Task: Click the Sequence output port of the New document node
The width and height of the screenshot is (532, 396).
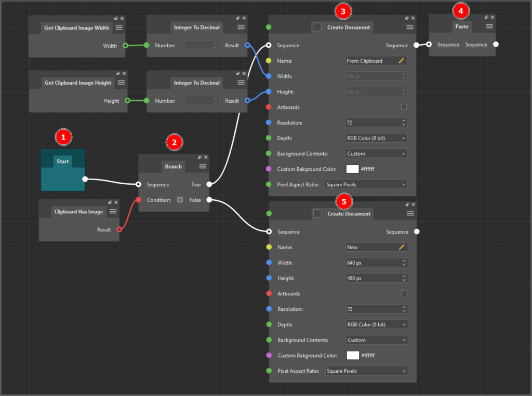Action: click(x=417, y=231)
